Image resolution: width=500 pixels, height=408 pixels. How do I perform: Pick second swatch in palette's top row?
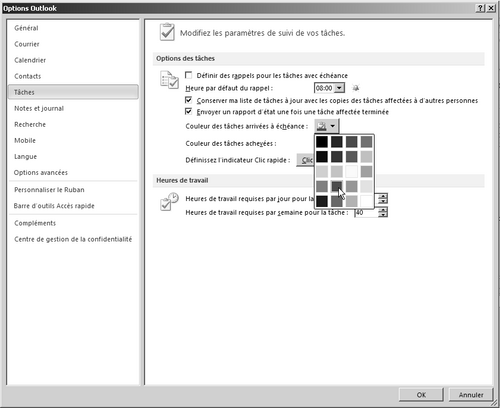point(337,142)
